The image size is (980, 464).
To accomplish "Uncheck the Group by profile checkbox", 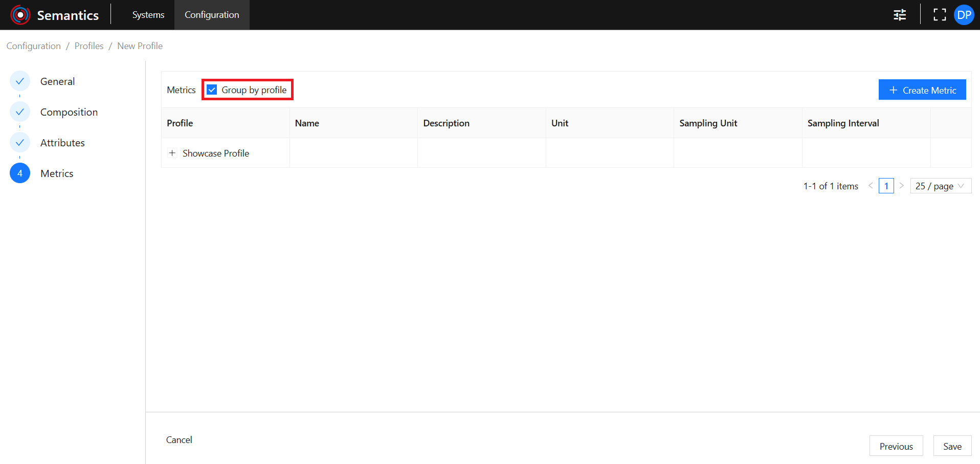I will (x=212, y=90).
